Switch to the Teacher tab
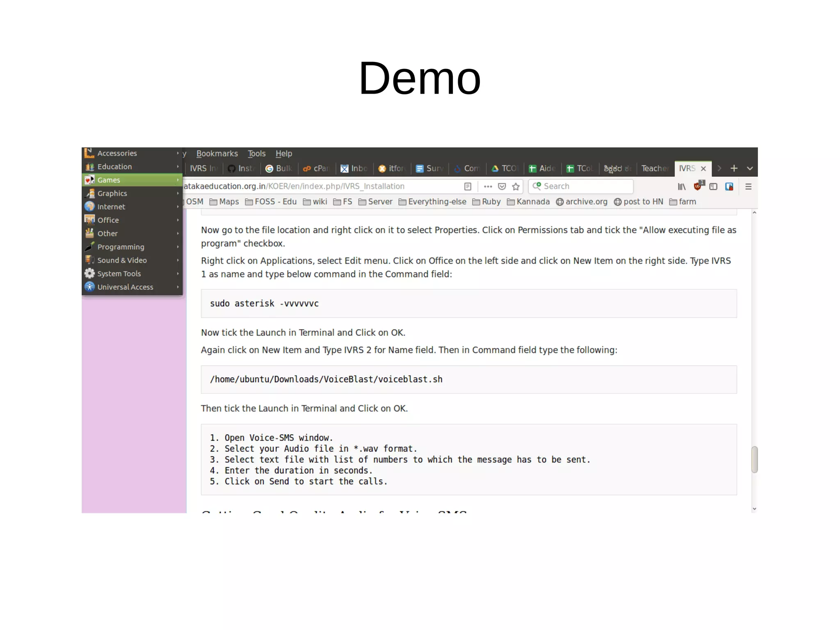The image size is (840, 630). tap(654, 168)
